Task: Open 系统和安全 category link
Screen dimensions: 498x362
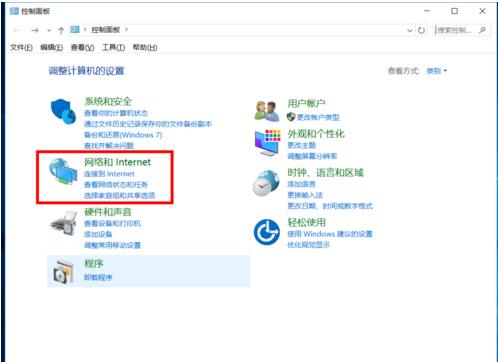Action: pos(108,101)
